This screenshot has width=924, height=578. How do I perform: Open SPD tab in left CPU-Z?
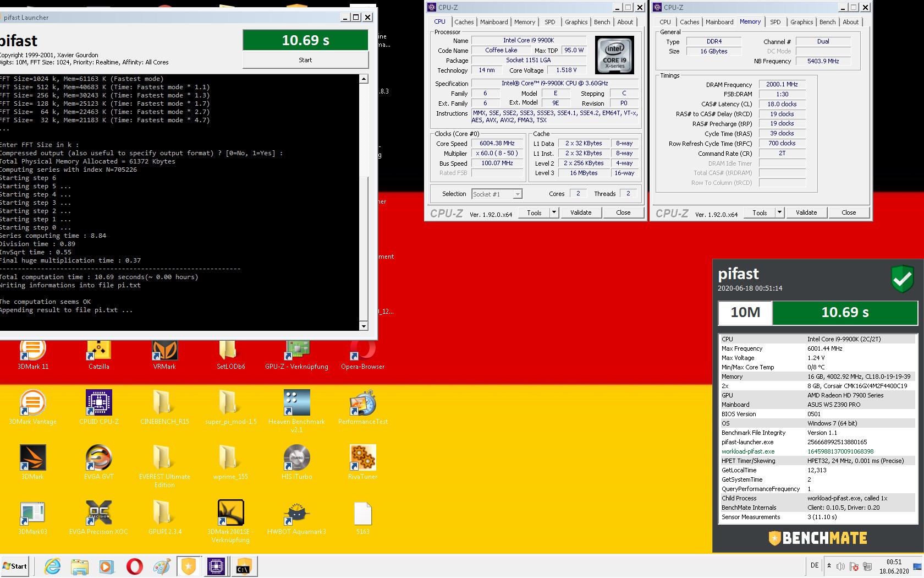(x=550, y=22)
